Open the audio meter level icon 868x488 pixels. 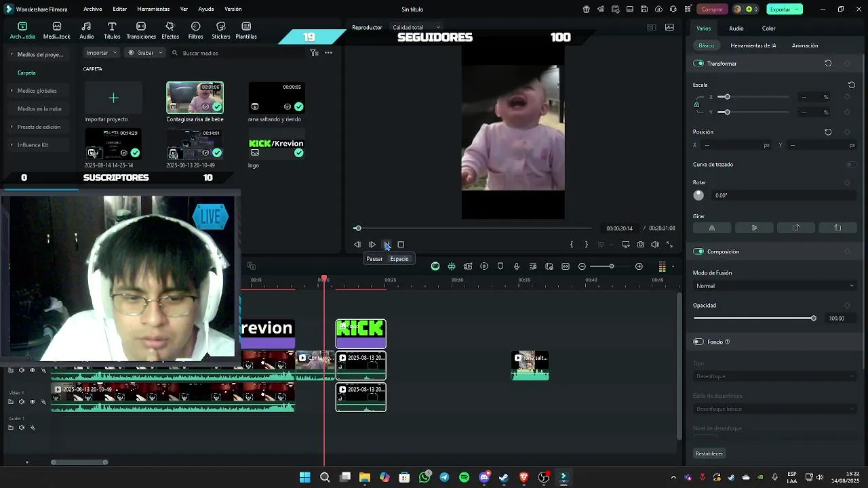click(662, 266)
